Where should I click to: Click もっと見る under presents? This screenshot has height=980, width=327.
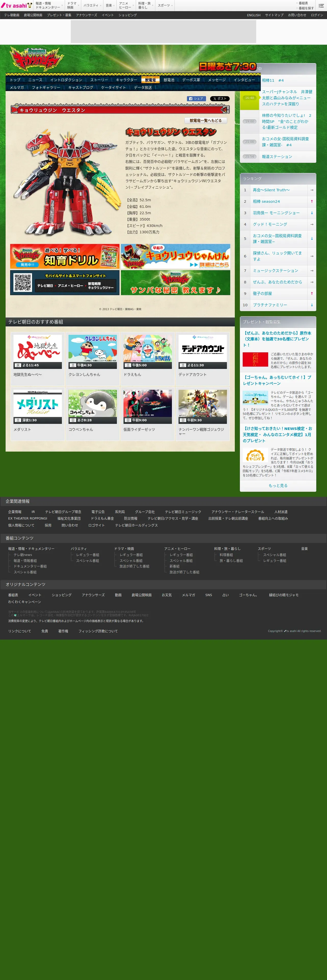[278, 485]
